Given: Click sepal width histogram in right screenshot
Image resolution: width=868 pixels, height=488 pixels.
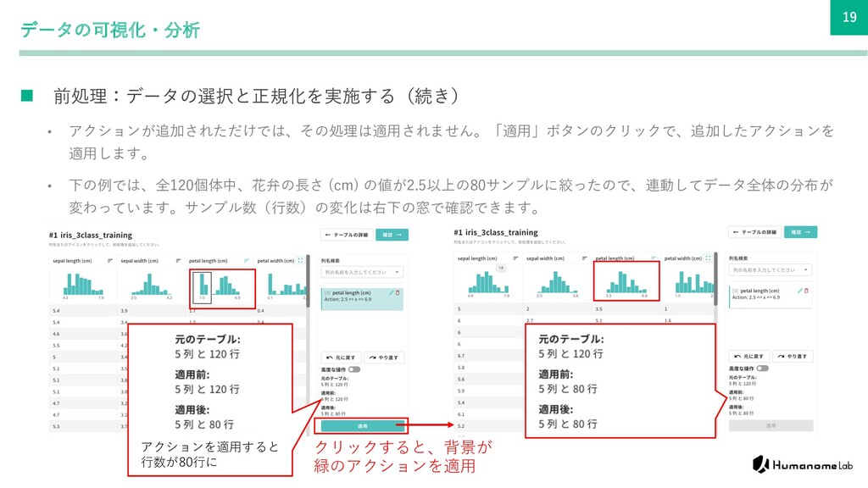Looking at the screenshot, I should 557,283.
